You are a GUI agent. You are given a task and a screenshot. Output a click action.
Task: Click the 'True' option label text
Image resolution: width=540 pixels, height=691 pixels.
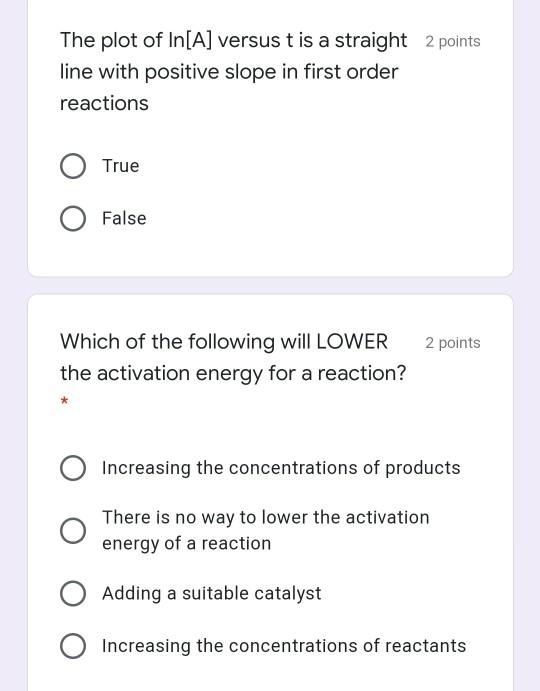(121, 166)
